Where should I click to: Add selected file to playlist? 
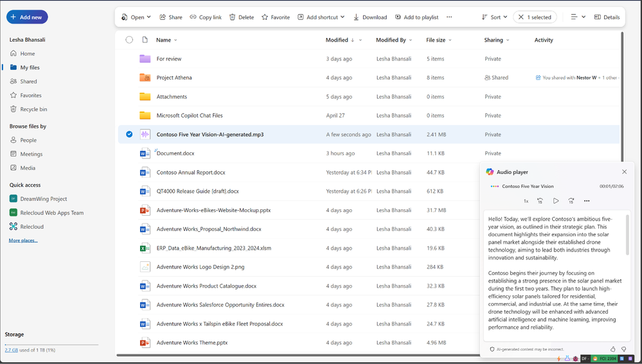[x=416, y=17]
